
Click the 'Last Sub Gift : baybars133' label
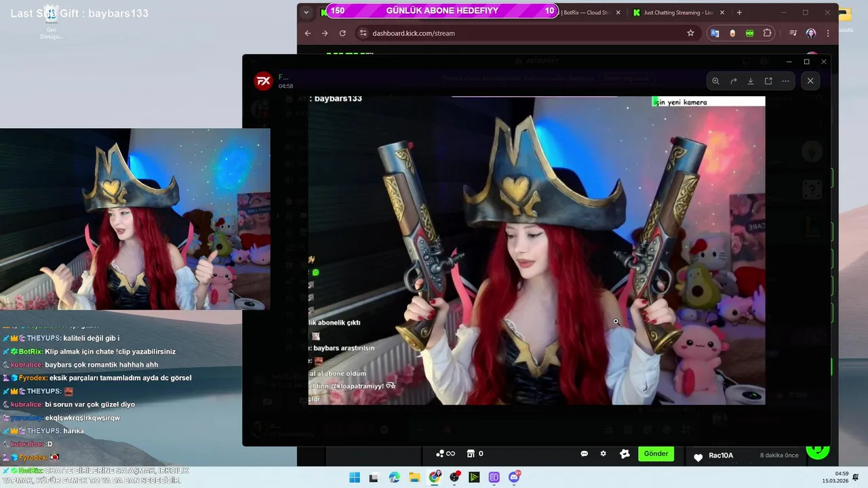pos(79,14)
